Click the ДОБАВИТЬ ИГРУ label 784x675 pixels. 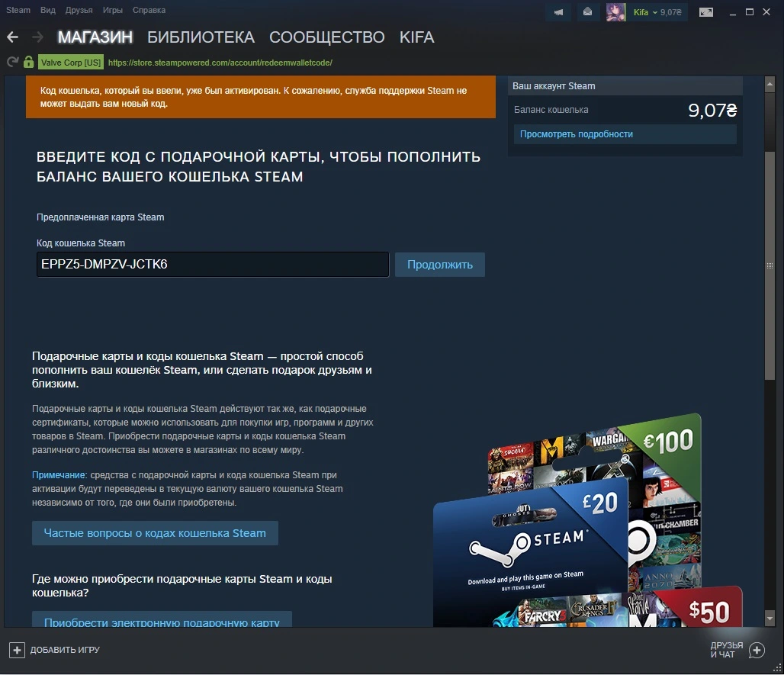pos(65,650)
